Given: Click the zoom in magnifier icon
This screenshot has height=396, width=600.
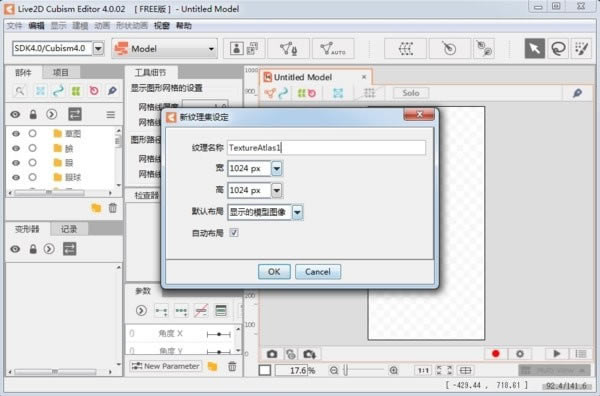Looking at the screenshot, I should (393, 370).
